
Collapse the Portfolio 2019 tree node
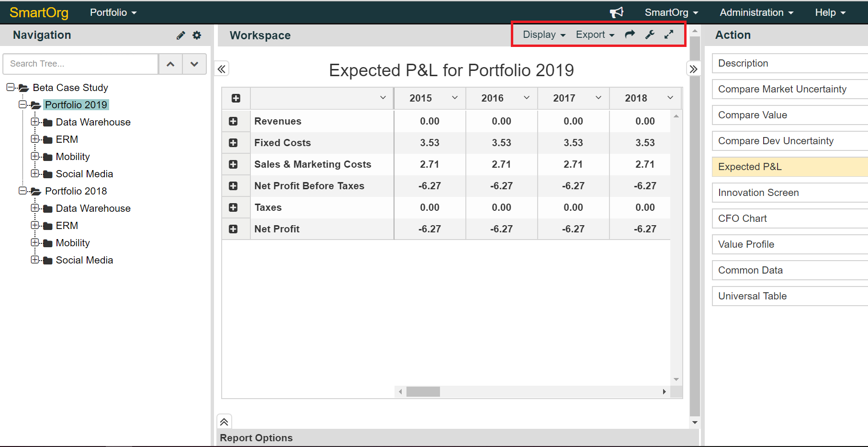(x=22, y=104)
